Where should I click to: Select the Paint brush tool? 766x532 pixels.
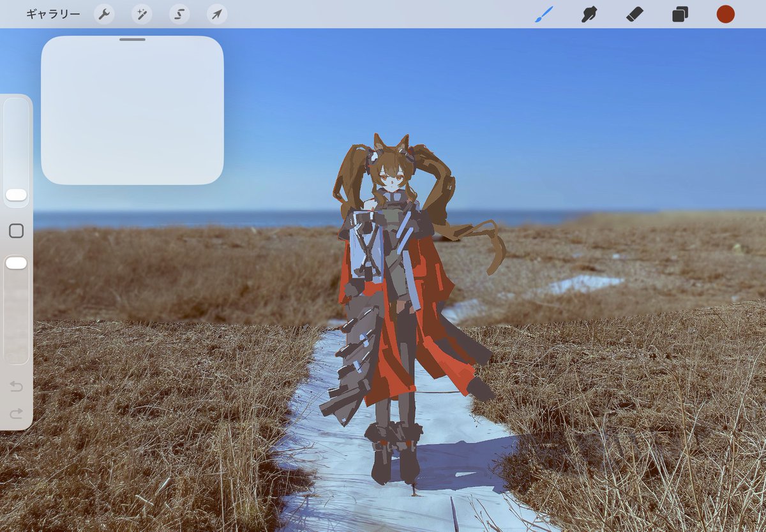click(544, 14)
